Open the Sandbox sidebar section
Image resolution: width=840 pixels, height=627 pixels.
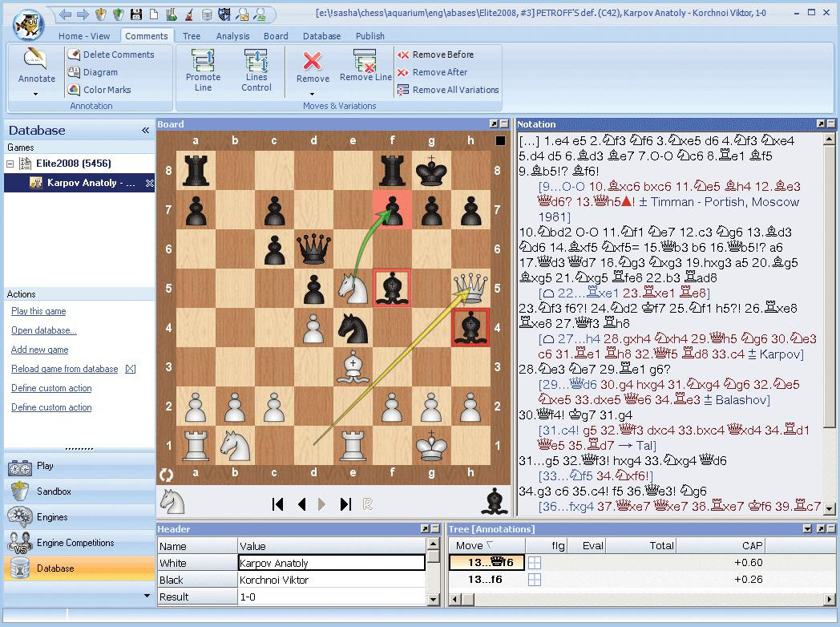79,491
